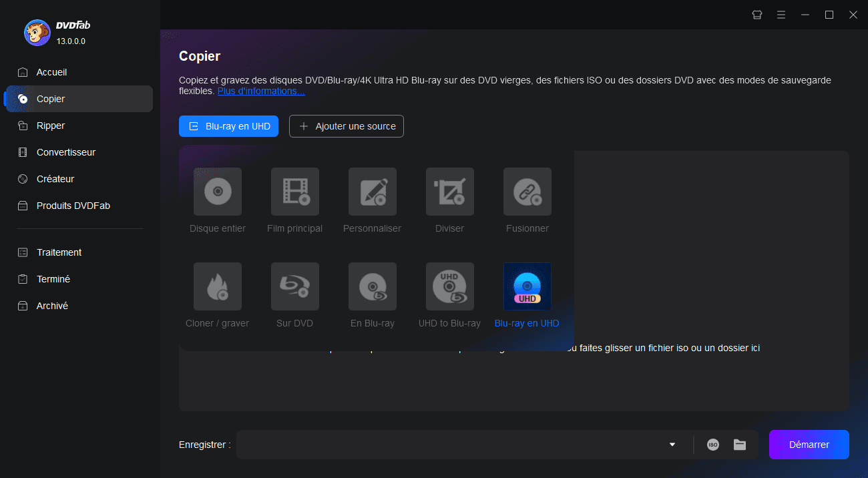Choose the Film principal mode icon
The height and width of the screenshot is (478, 868).
click(x=295, y=192)
